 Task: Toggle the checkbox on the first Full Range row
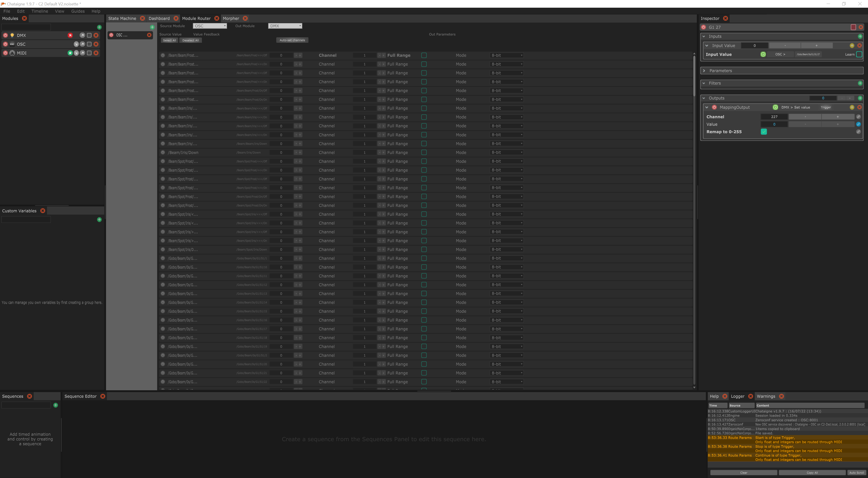click(424, 55)
